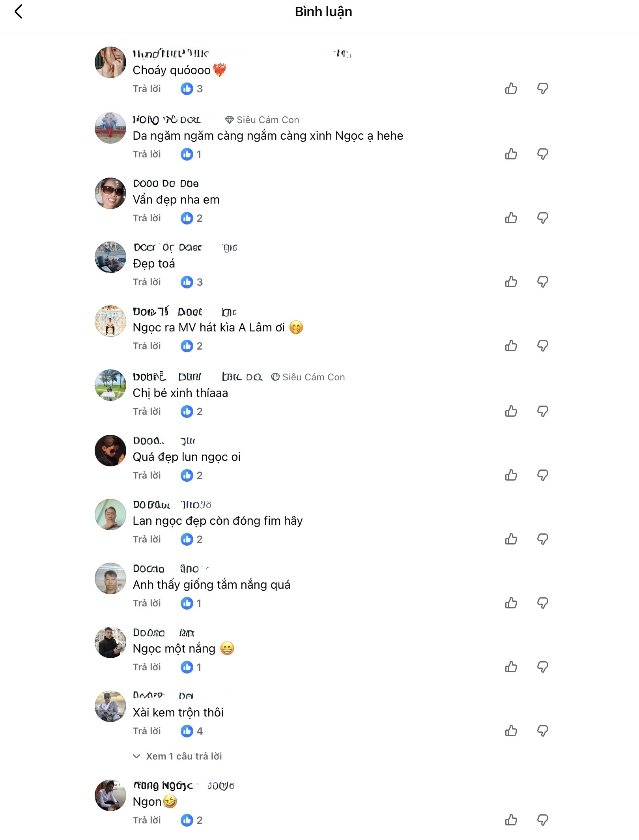Dislike "Ngọc ra MV hát kìa" comment

[542, 346]
